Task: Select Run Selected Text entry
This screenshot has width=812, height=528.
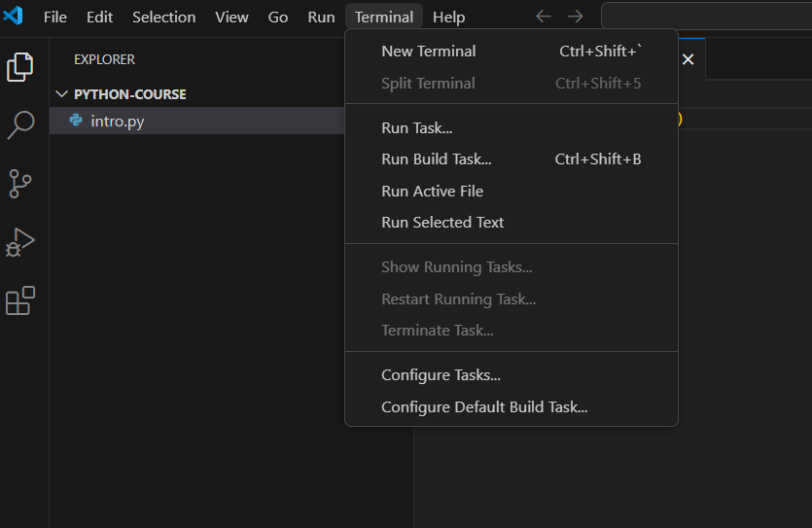Action: click(442, 223)
